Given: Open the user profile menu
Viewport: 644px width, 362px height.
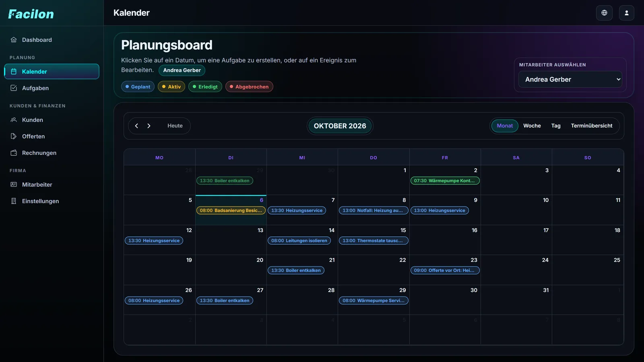Looking at the screenshot, I should [x=626, y=13].
